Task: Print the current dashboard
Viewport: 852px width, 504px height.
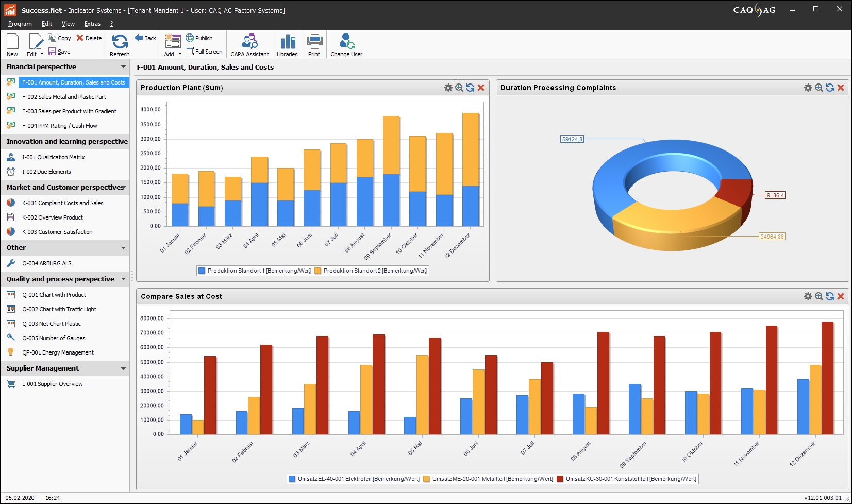Action: (x=314, y=45)
